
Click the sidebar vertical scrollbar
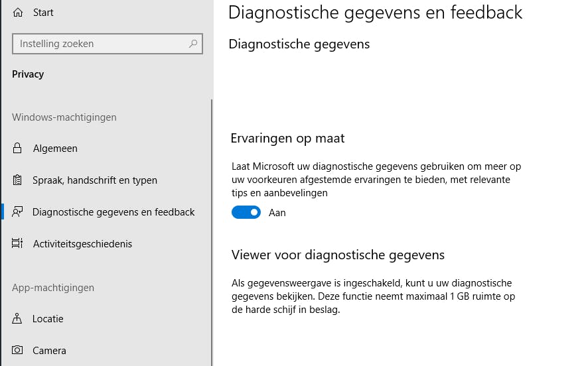(x=212, y=232)
